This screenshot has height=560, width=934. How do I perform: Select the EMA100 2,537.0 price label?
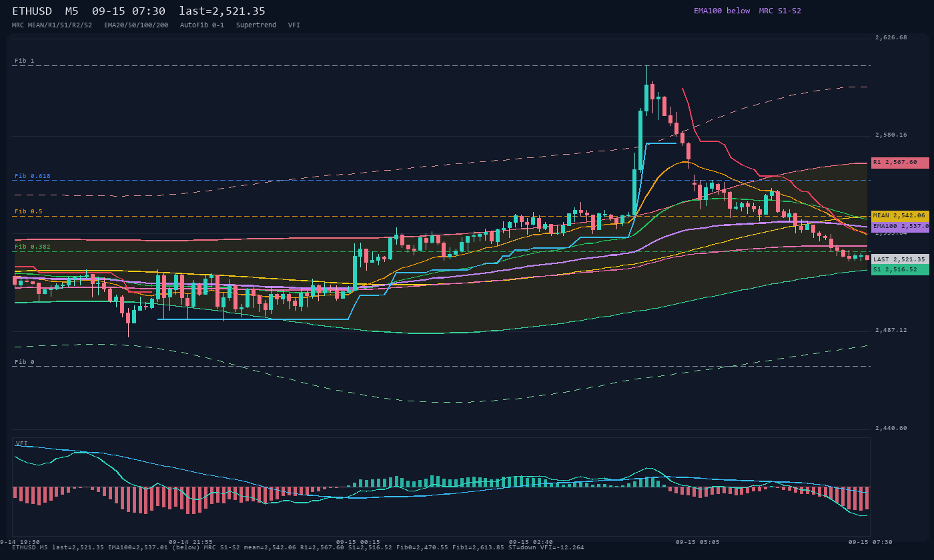[x=900, y=227]
